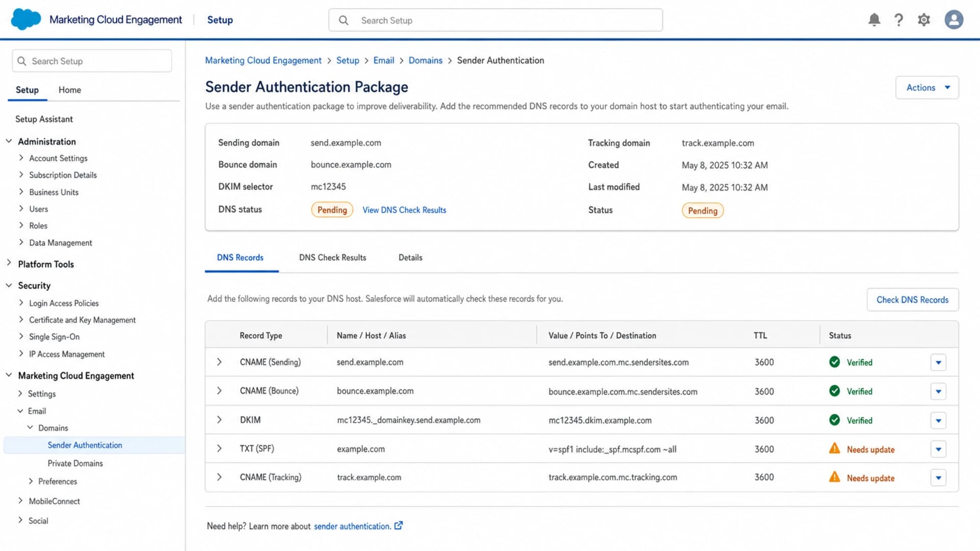The width and height of the screenshot is (980, 551).
Task: Select the Setup tab in the sidebar
Action: 27,90
